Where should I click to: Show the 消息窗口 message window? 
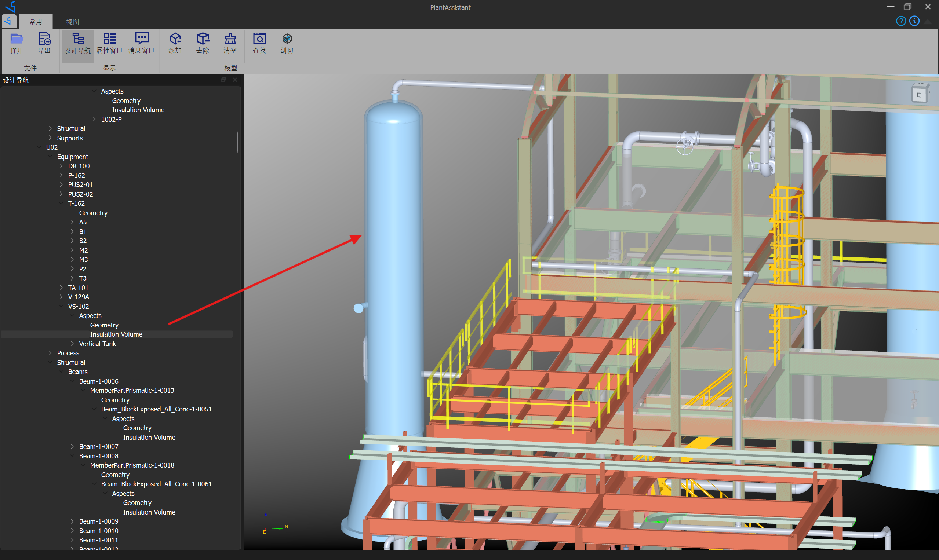pyautogui.click(x=141, y=43)
